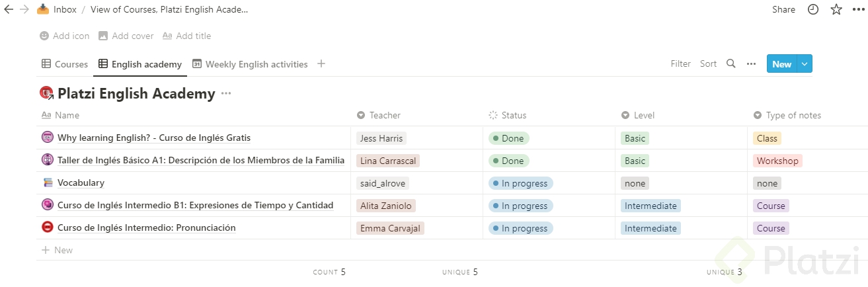Open the three-dot menu beside Platzi English Academy

[x=226, y=93]
